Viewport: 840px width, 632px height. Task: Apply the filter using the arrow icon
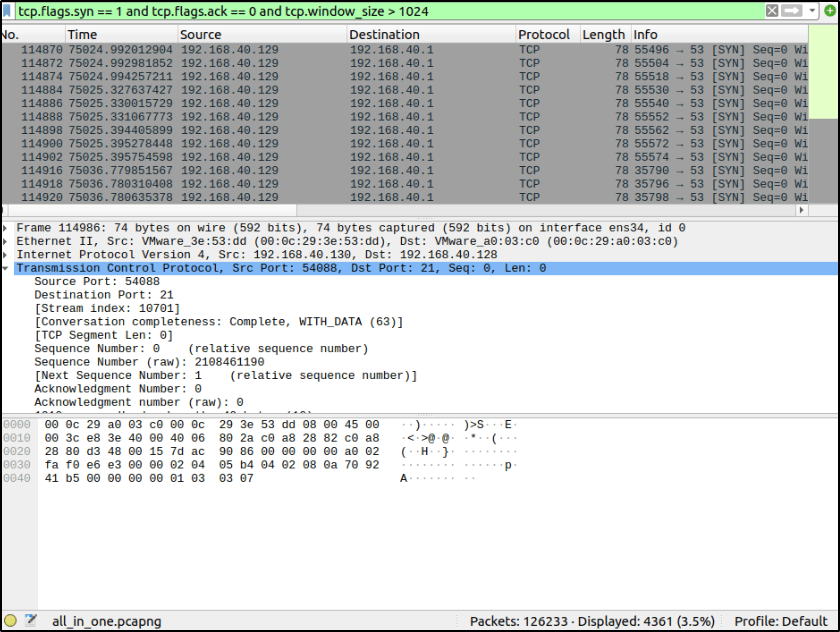pyautogui.click(x=791, y=10)
